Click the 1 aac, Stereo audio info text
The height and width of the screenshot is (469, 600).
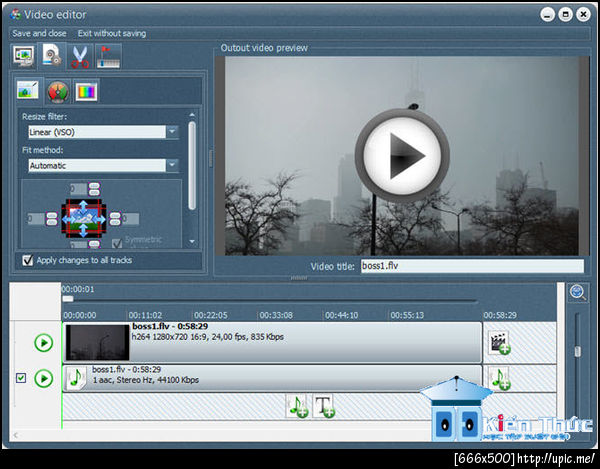coord(146,380)
